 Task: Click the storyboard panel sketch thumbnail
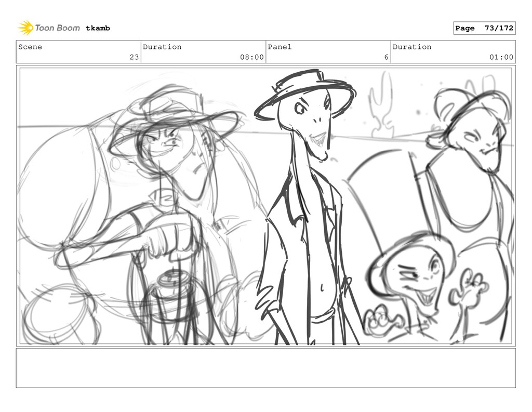point(265,206)
